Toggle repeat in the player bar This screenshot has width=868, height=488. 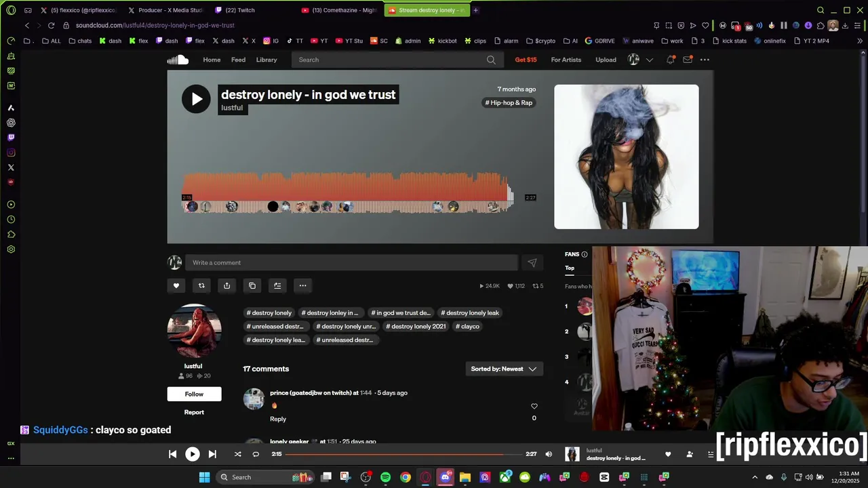tap(256, 454)
